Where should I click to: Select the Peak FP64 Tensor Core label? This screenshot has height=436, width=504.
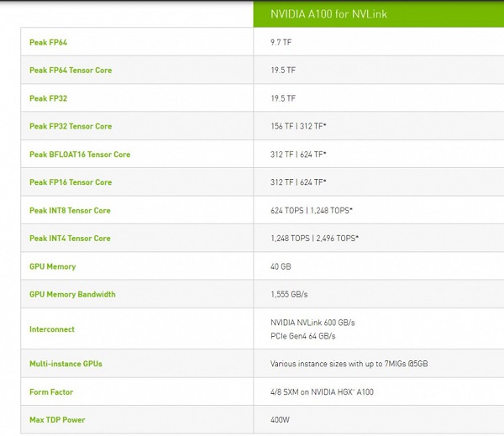click(71, 71)
